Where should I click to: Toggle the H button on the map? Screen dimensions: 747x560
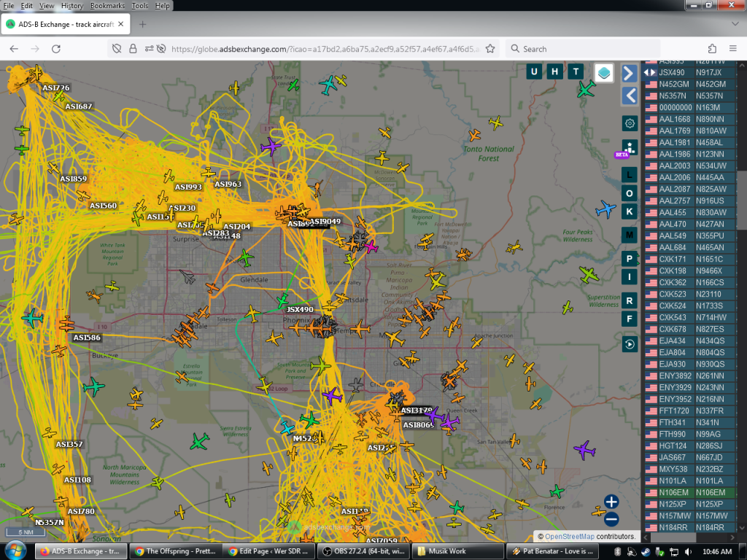pos(554,72)
